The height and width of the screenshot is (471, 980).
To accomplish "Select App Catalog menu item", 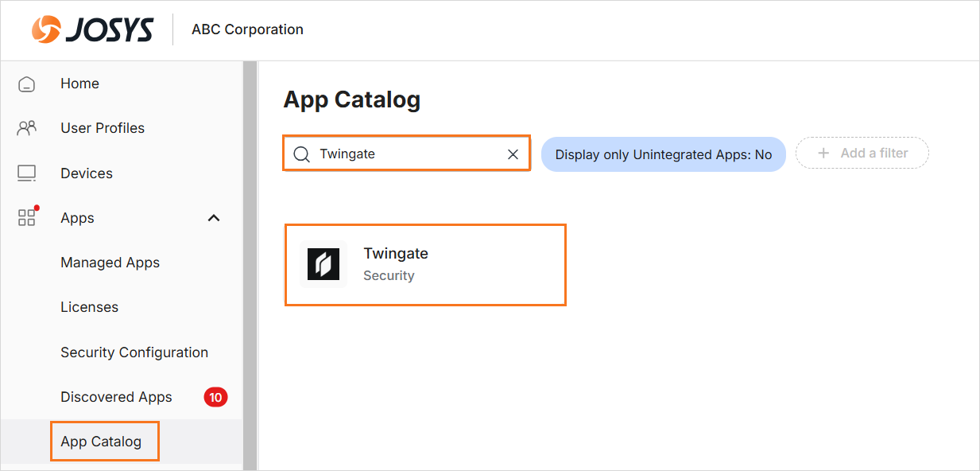I will [x=101, y=442].
